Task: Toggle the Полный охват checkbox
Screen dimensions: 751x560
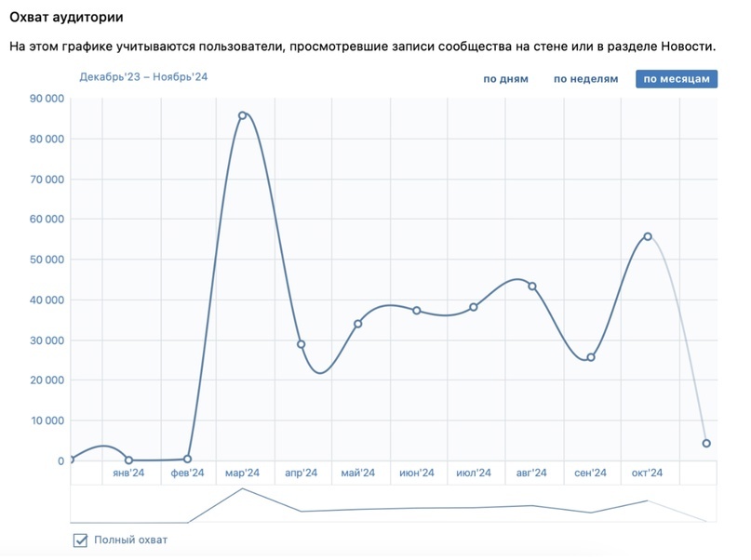Action: point(80,540)
